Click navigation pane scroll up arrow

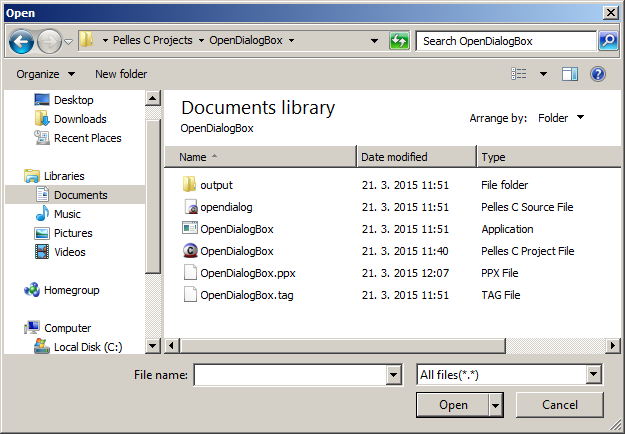tap(153, 98)
